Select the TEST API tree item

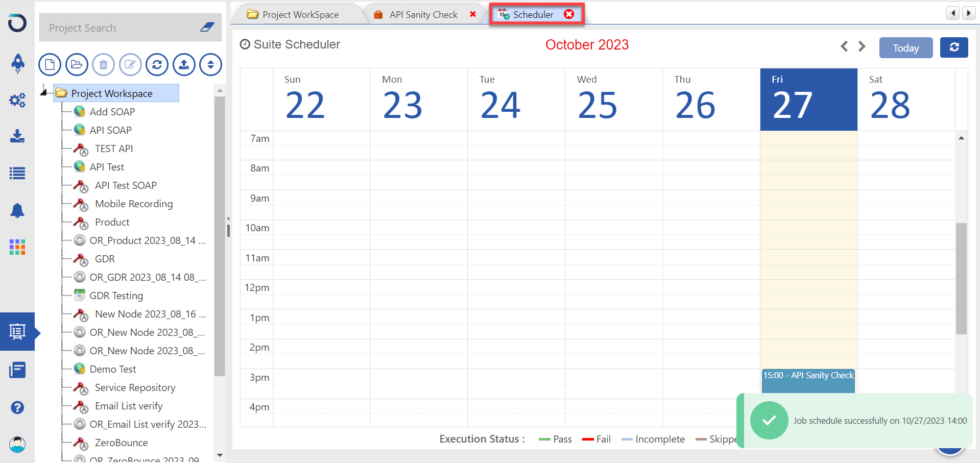click(114, 149)
